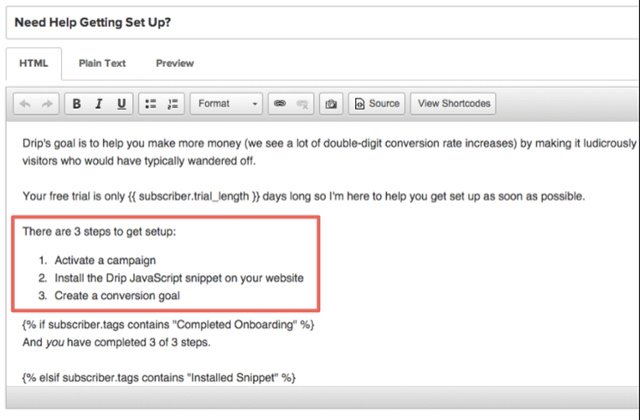This screenshot has width=640, height=420.
Task: Click the text "Activate a campaign"
Action: coord(105,260)
